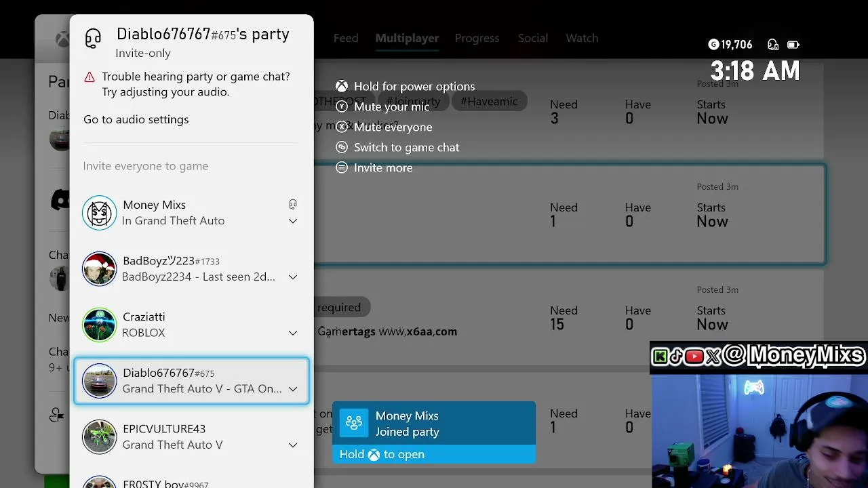Select EPICVULTURE43 Grand Theft Auto V row
The width and height of the screenshot is (868, 488).
pos(191,436)
